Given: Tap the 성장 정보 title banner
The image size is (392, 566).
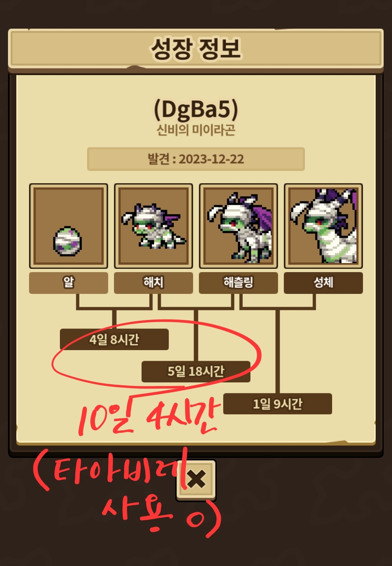Looking at the screenshot, I should [196, 49].
